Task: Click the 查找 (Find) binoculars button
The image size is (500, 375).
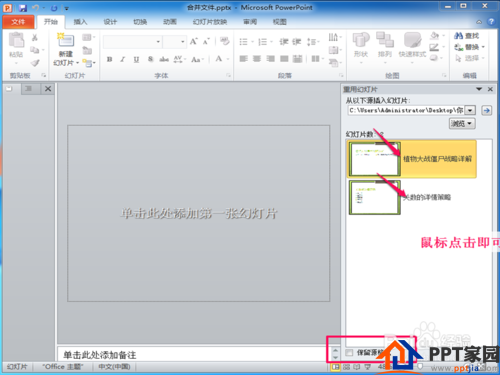Action: pos(467,36)
